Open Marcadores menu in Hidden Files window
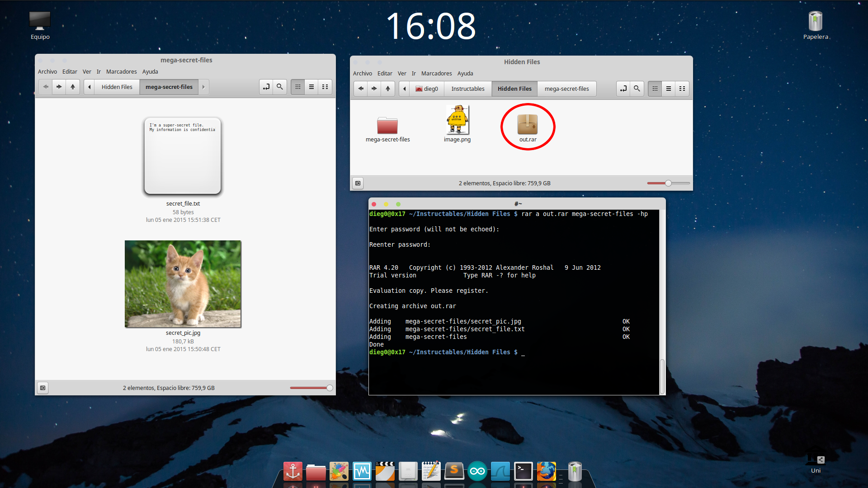The width and height of the screenshot is (868, 488). tap(436, 73)
